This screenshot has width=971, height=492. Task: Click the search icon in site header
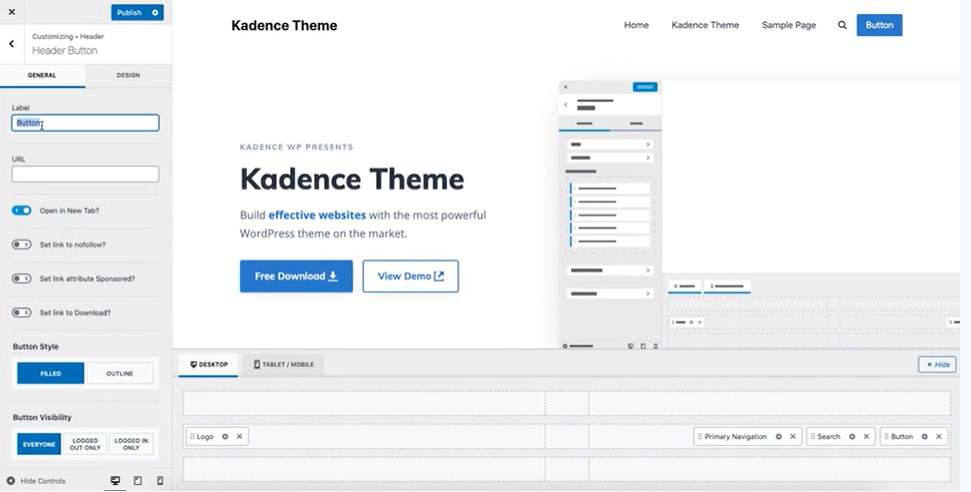pos(842,25)
